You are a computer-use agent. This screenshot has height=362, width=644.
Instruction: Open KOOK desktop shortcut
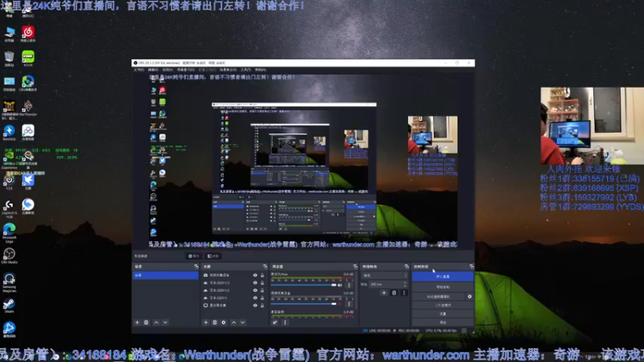(x=28, y=58)
